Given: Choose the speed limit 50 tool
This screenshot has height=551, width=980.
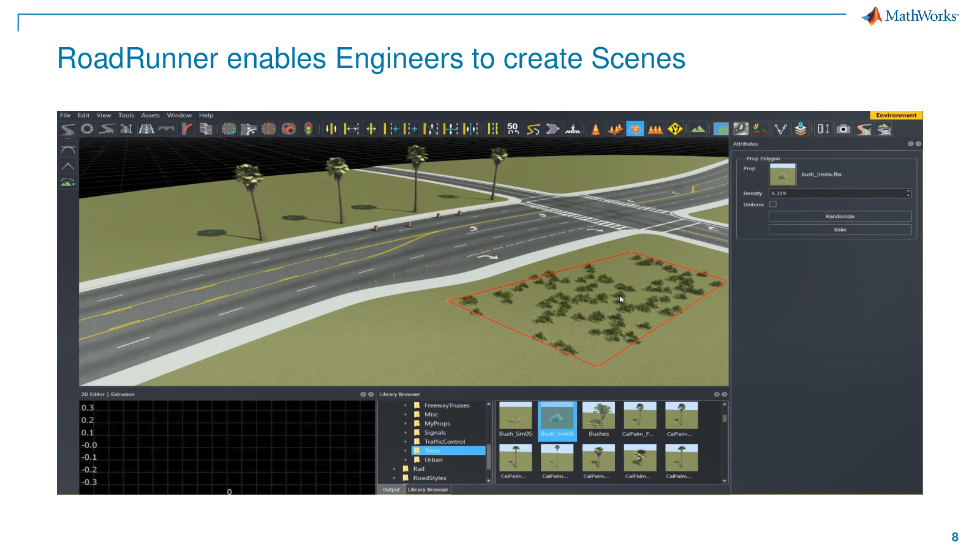Looking at the screenshot, I should tap(513, 129).
